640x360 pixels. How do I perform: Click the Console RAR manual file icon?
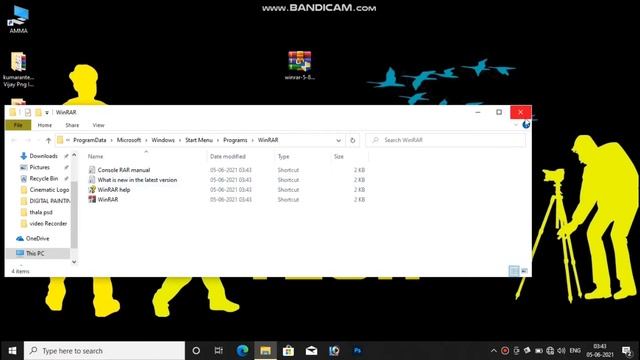click(x=92, y=170)
